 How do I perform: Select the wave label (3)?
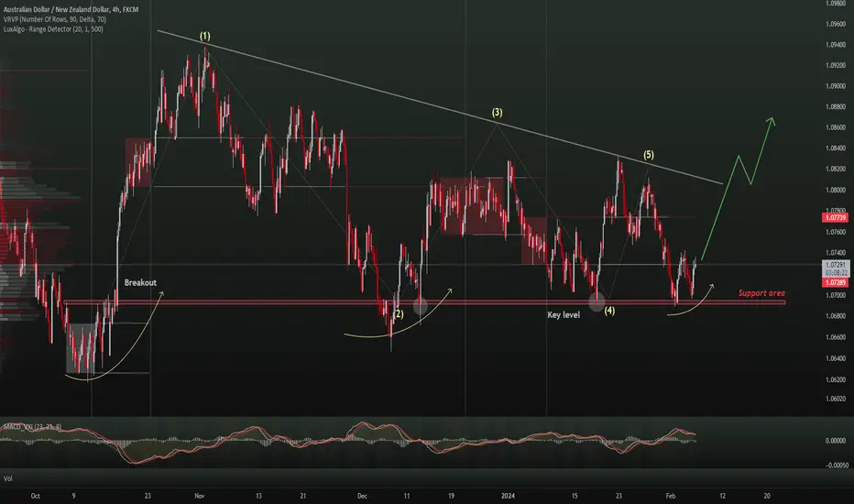[x=498, y=112]
